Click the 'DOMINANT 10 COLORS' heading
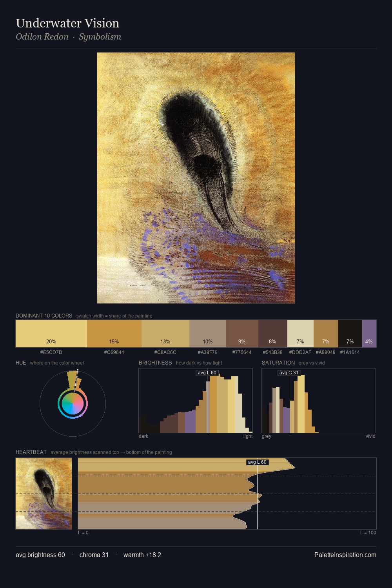 click(x=44, y=316)
